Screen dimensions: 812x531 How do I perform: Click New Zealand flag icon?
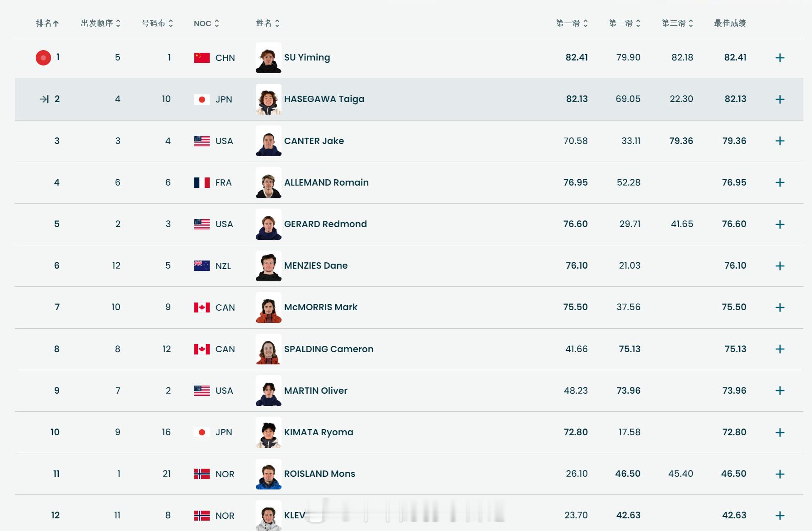[202, 266]
